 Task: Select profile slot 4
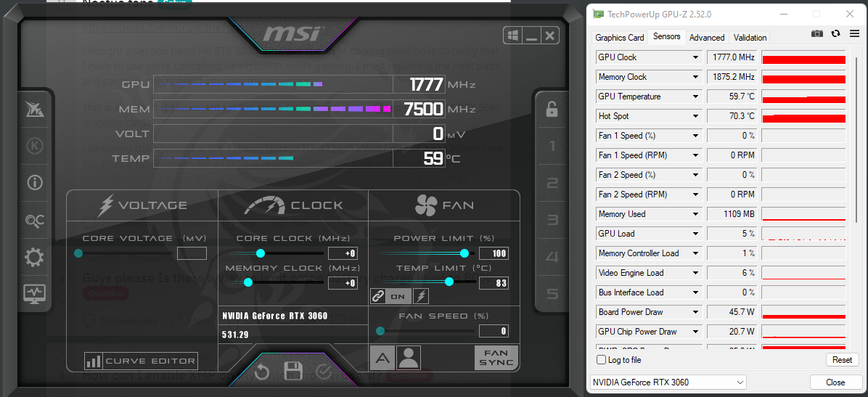coord(552,257)
